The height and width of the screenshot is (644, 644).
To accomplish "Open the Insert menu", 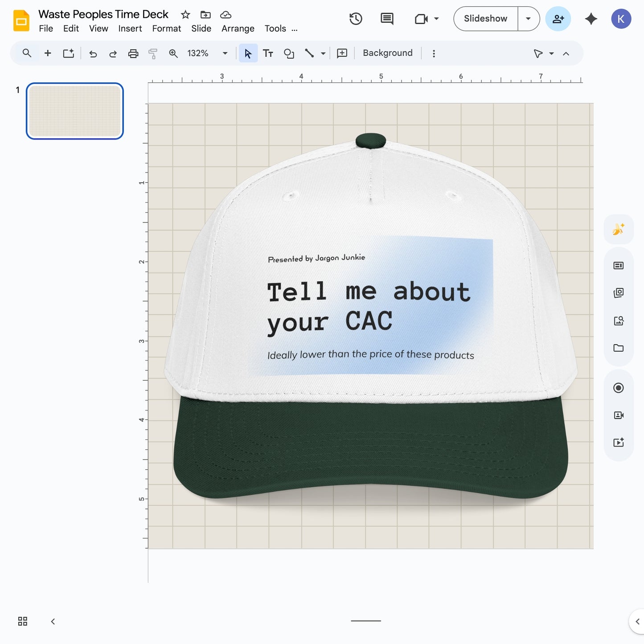I will [130, 29].
